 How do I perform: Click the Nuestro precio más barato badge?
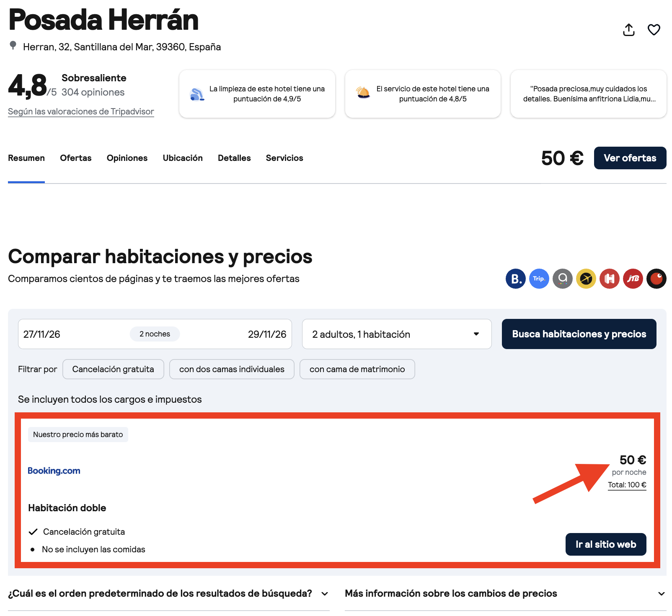click(x=78, y=435)
